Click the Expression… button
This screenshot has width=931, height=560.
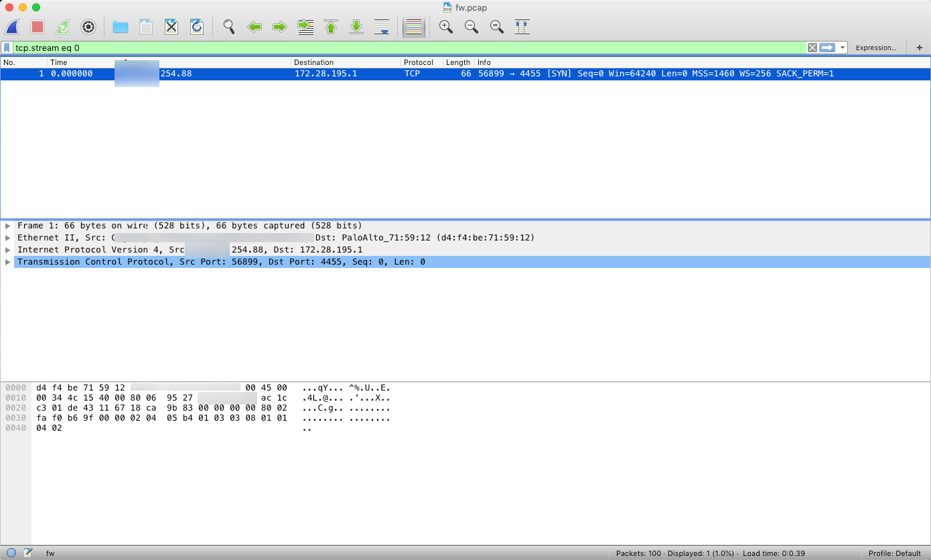875,48
